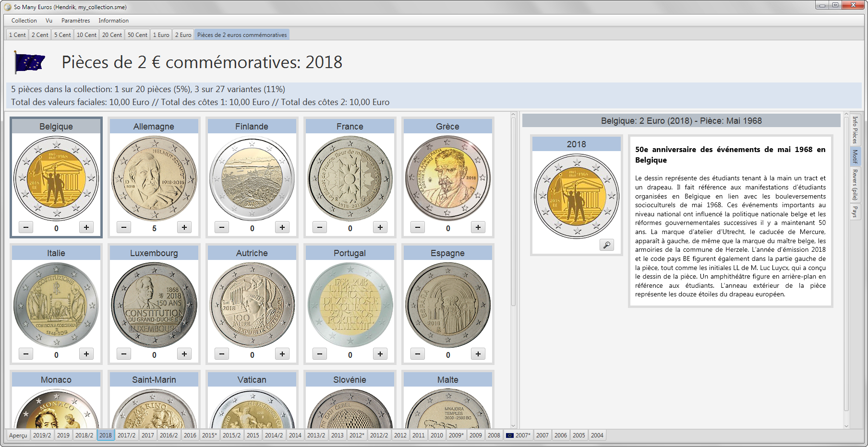Decrease Allemagne coin count with minus button

[124, 227]
